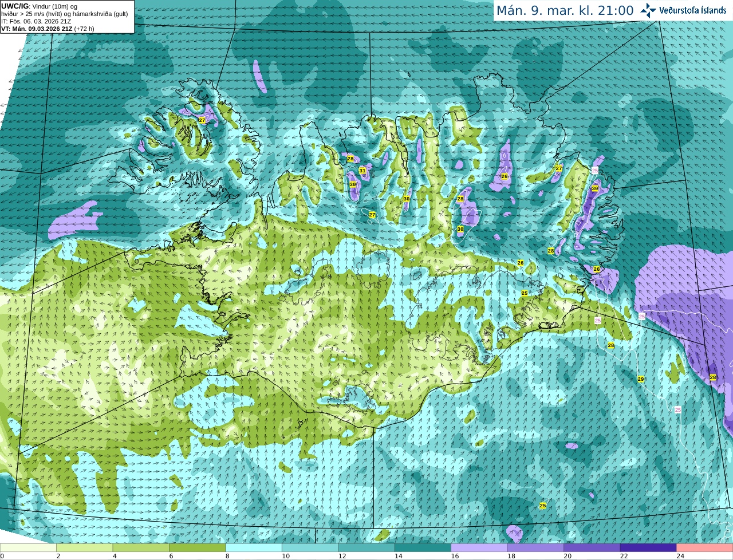Click the legend scale label "2"
Image resolution: width=733 pixels, height=560 pixels.
click(58, 556)
